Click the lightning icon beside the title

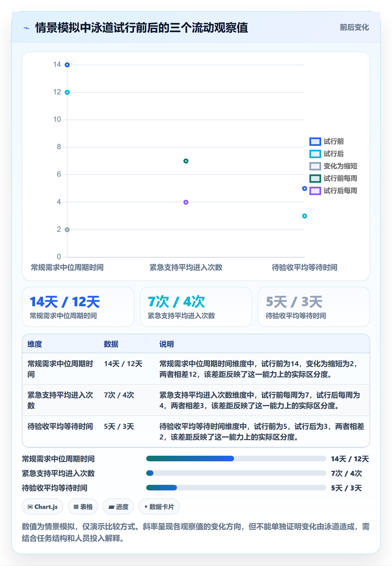(x=27, y=28)
